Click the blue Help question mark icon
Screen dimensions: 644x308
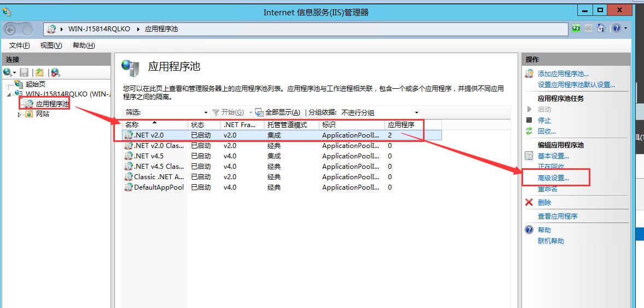[617, 28]
